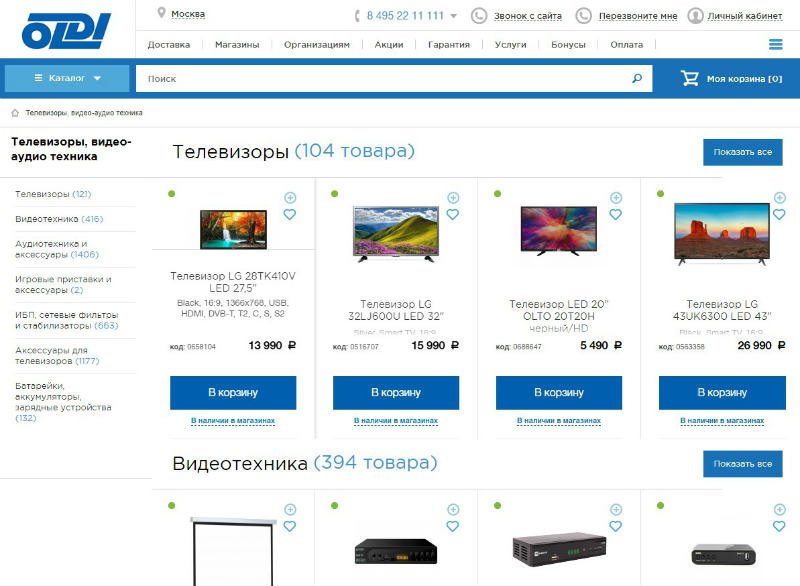
Task: Click the search magnifier icon
Action: 637,78
